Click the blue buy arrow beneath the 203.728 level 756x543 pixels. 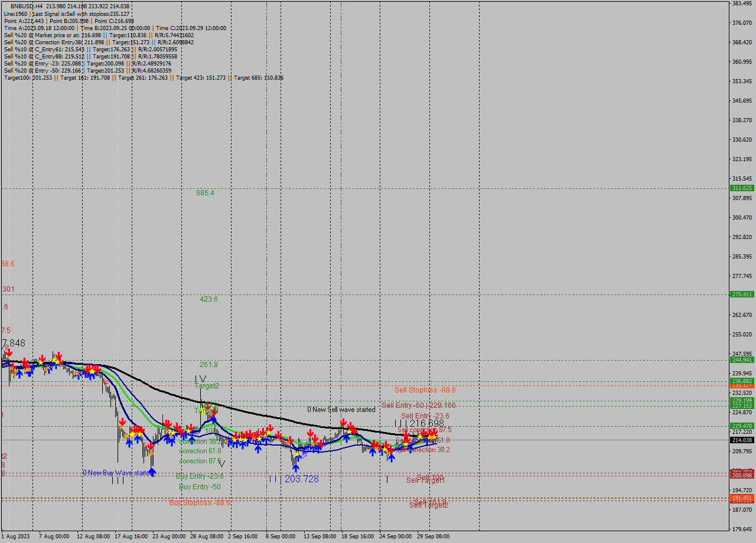pyautogui.click(x=295, y=468)
